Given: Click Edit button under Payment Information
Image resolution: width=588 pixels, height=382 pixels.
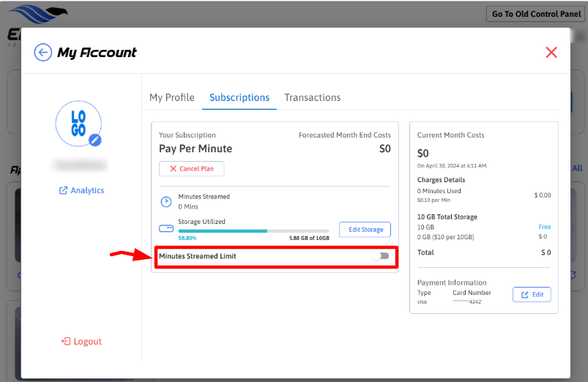Looking at the screenshot, I should pyautogui.click(x=532, y=294).
